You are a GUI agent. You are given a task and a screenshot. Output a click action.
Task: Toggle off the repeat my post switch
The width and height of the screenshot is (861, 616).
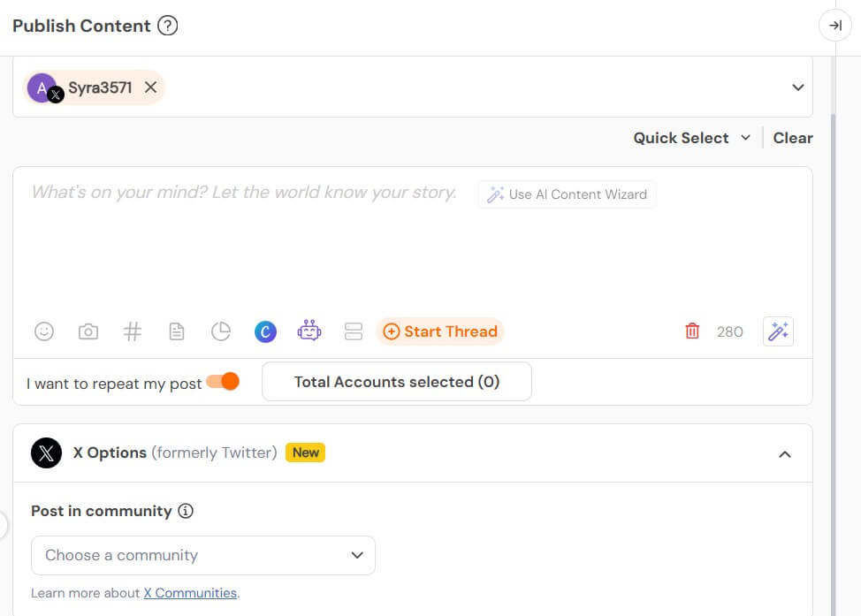pyautogui.click(x=223, y=382)
